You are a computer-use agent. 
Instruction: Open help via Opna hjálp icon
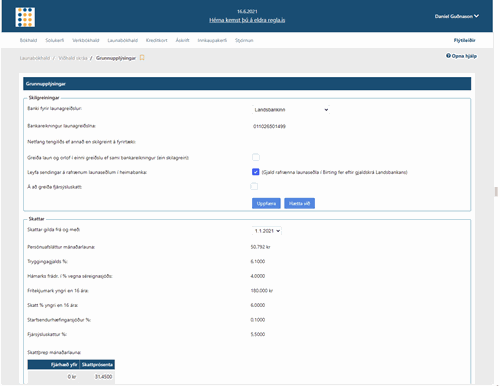(x=448, y=56)
